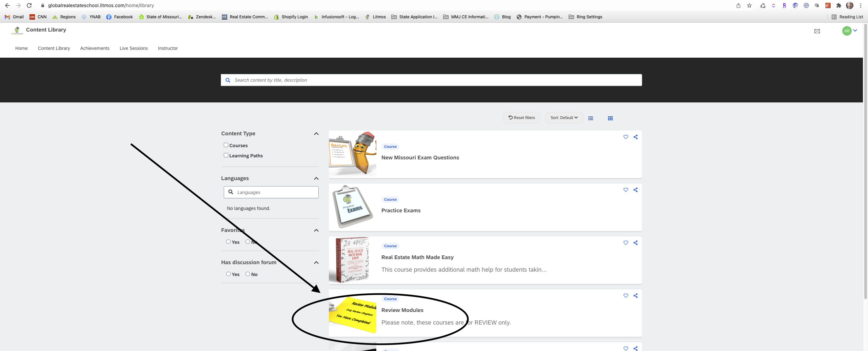Expand the user account dropdown chevron
The width and height of the screenshot is (868, 351).
click(x=855, y=31)
